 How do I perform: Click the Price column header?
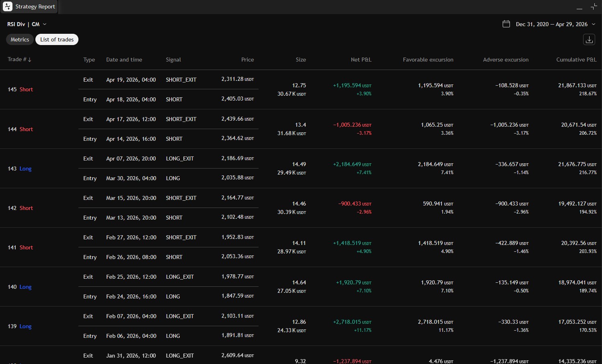(247, 60)
